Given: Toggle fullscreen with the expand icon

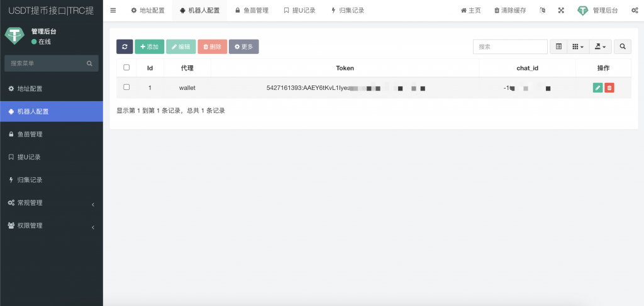Looking at the screenshot, I should point(561,11).
